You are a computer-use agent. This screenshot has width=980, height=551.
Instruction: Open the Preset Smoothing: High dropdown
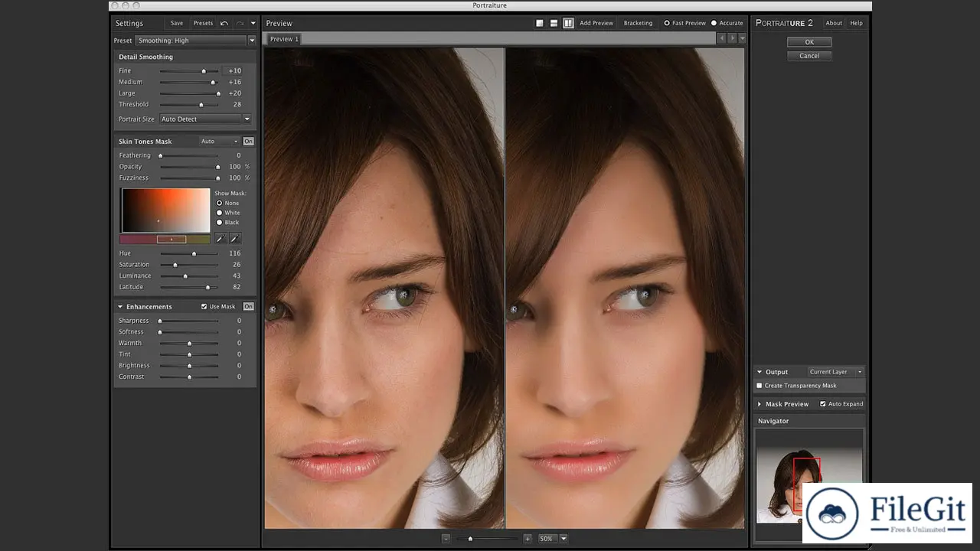[195, 41]
